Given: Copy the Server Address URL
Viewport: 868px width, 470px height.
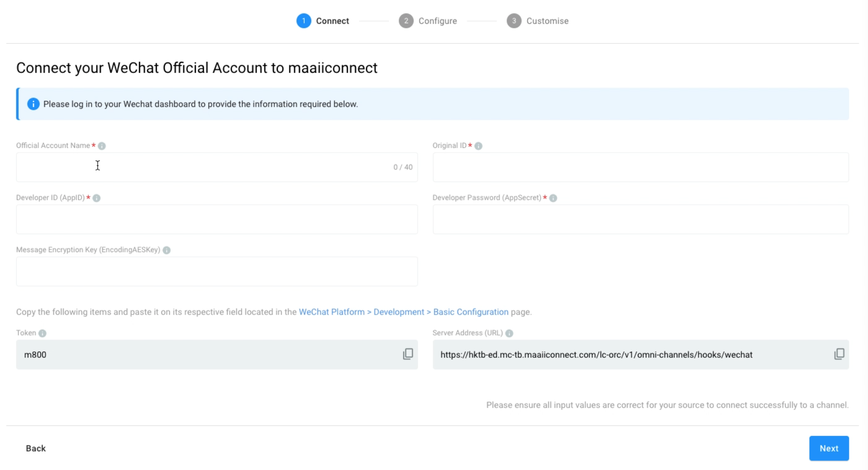Looking at the screenshot, I should [x=839, y=354].
